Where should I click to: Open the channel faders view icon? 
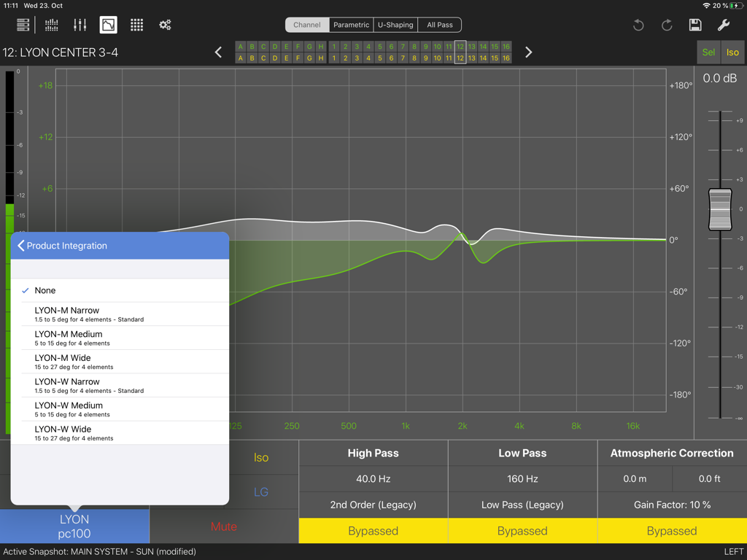(x=80, y=24)
